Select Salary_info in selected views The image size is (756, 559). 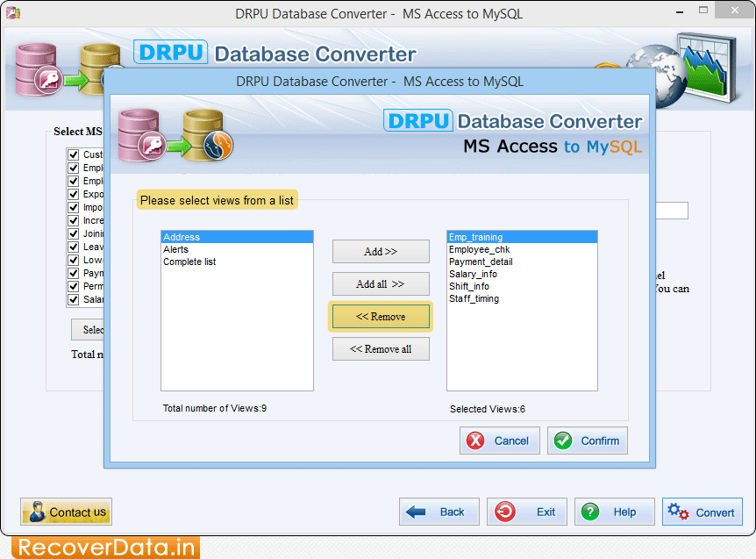coord(522,274)
